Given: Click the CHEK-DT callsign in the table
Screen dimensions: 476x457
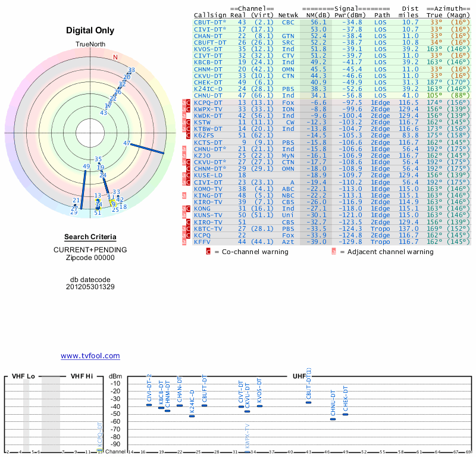Looking at the screenshot, I should coord(210,82).
